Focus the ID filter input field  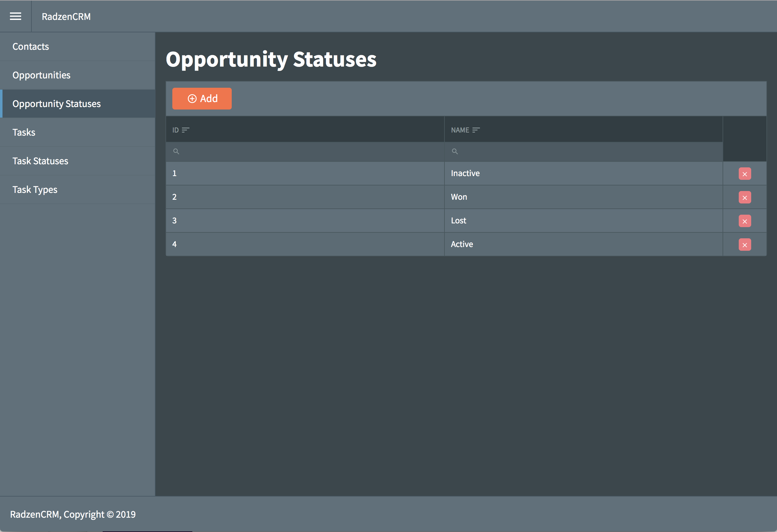coord(305,152)
